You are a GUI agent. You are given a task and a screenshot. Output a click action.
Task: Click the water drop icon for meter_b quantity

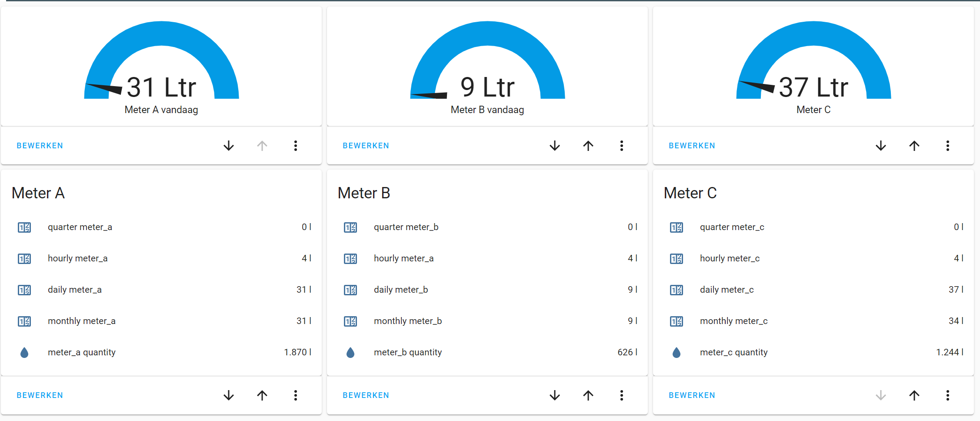(350, 352)
